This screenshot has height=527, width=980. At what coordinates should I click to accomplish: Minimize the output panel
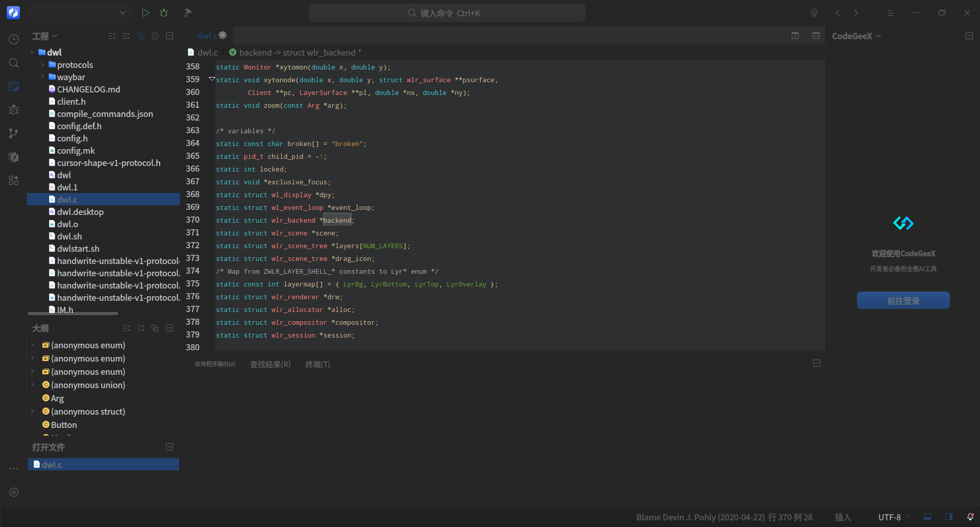click(817, 363)
